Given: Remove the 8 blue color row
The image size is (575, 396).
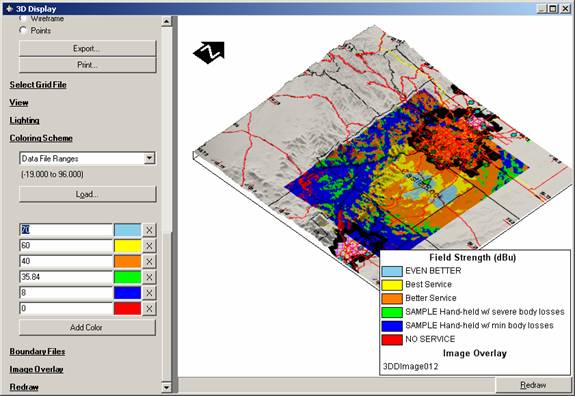Looking at the screenshot, I should (149, 293).
